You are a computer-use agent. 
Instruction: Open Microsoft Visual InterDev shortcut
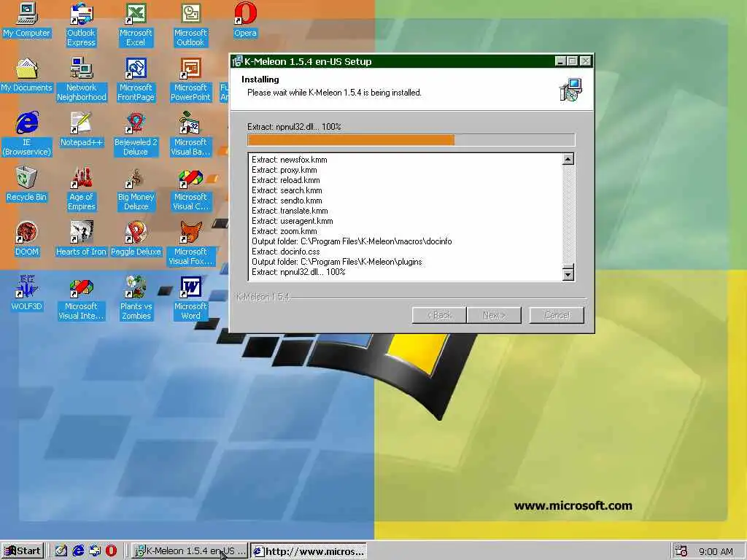[81, 298]
